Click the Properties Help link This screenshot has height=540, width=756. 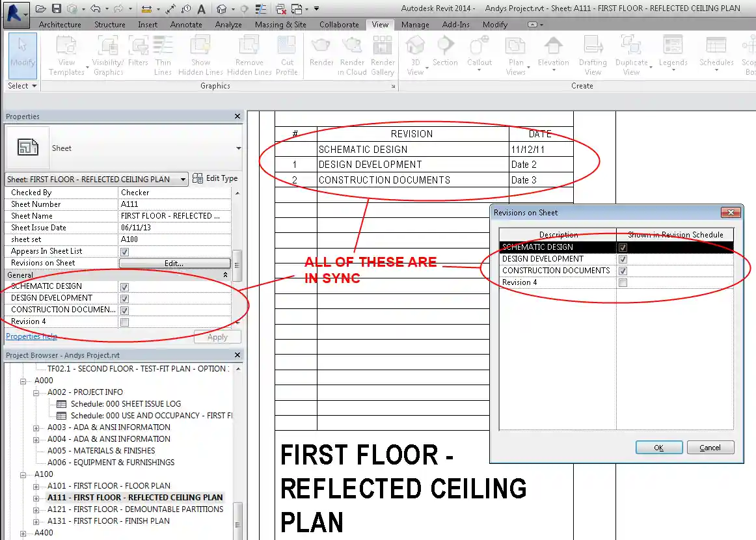coord(30,336)
